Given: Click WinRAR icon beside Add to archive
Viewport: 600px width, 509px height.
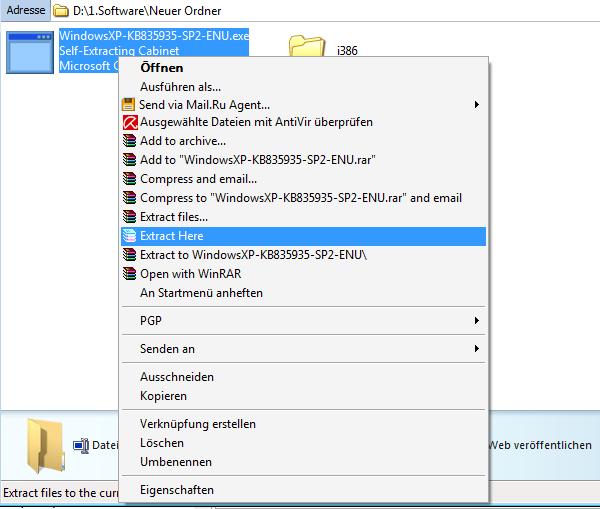Looking at the screenshot, I should point(129,141).
